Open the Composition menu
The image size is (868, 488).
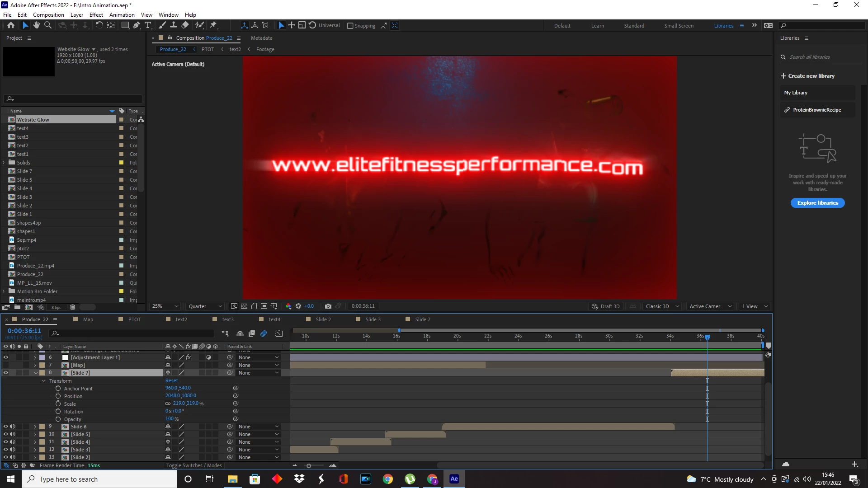pos(48,14)
